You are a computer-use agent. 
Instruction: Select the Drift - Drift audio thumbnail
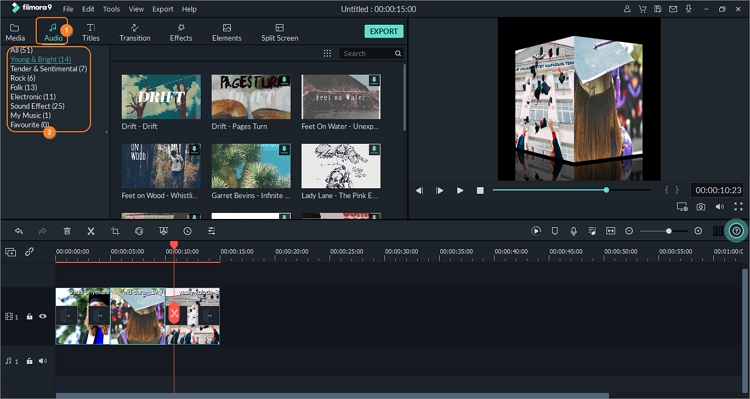click(161, 97)
